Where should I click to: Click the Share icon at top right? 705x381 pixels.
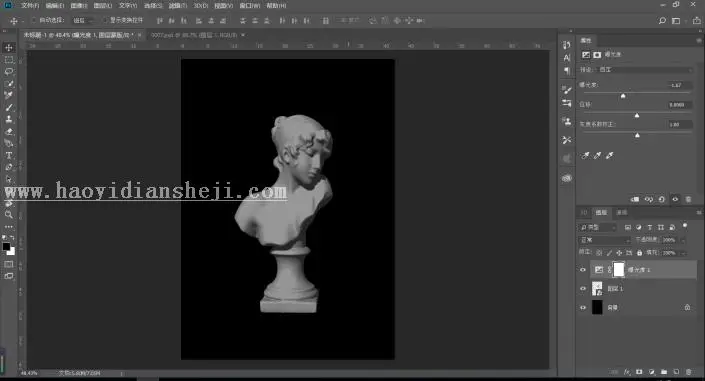696,21
